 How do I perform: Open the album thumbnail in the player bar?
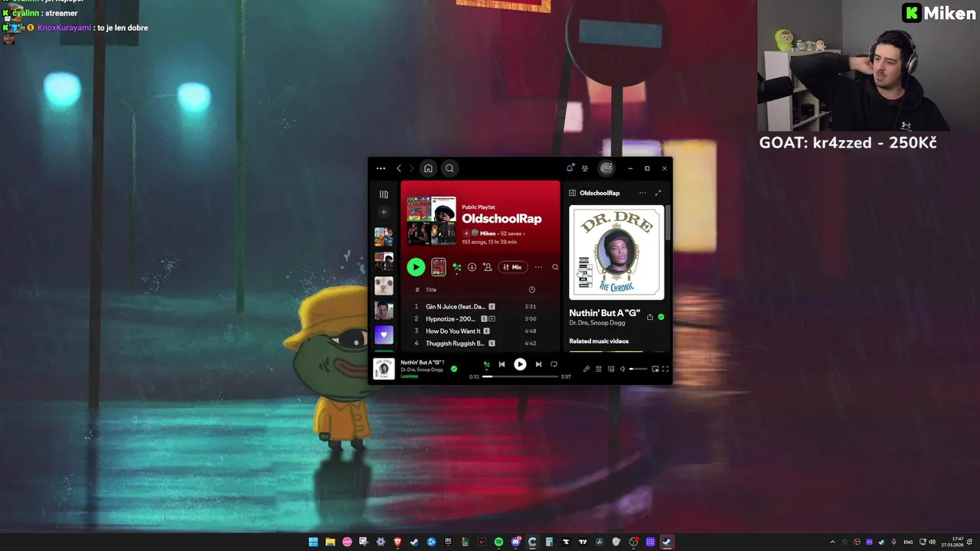[x=384, y=368]
